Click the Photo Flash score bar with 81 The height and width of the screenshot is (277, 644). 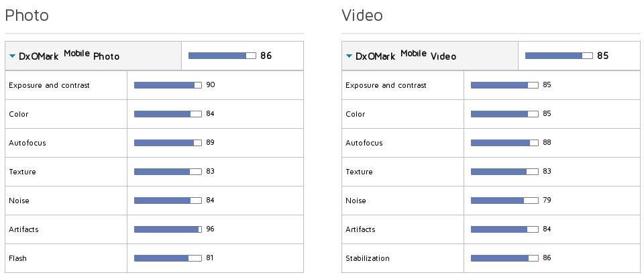point(168,258)
